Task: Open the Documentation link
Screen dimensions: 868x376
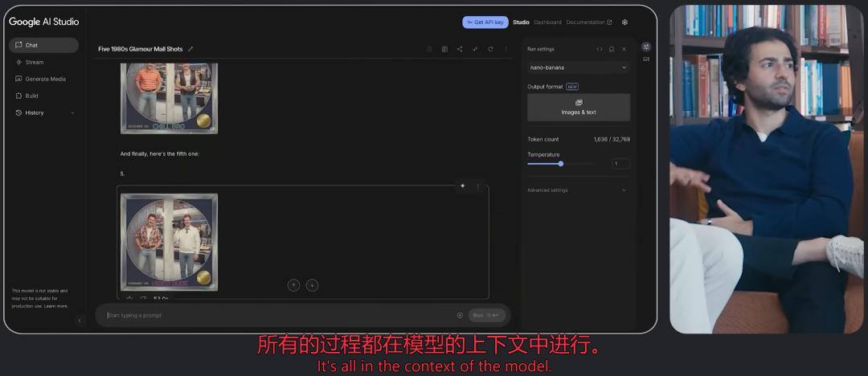Action: point(589,22)
